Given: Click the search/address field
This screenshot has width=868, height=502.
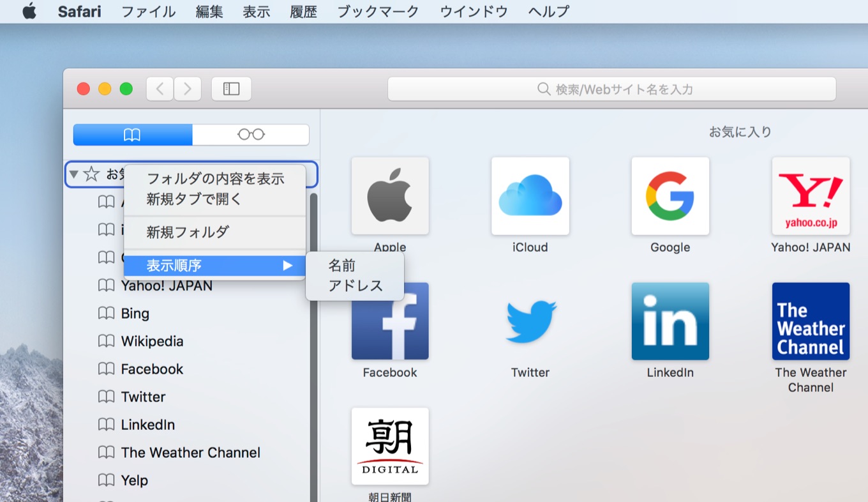Looking at the screenshot, I should click(x=611, y=89).
